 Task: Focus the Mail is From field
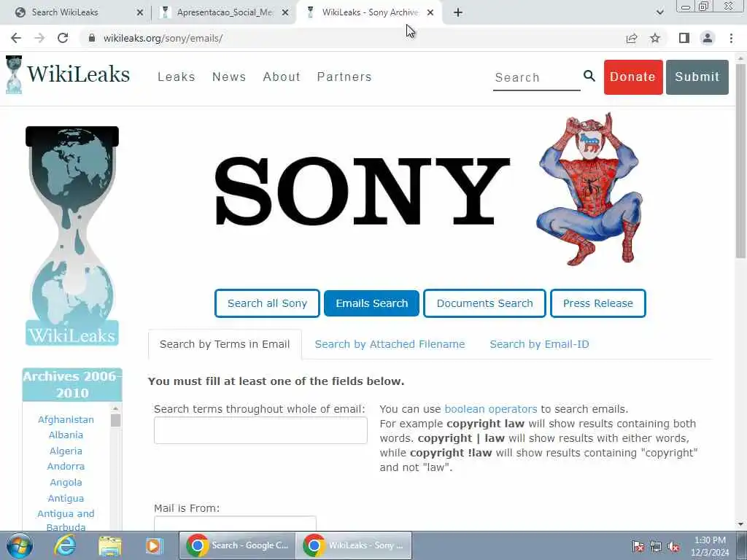(x=236, y=523)
